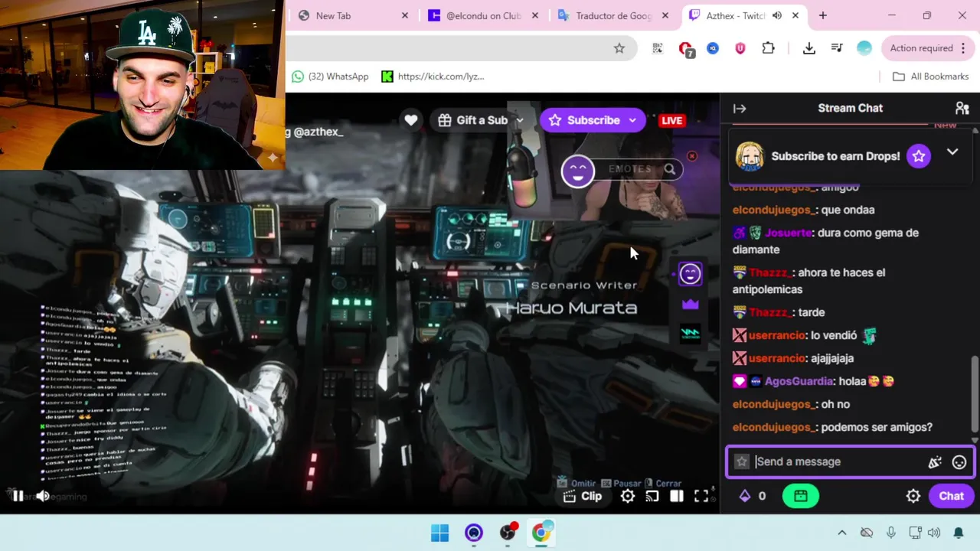This screenshot has width=980, height=551.
Task: Open the chat community users icon
Action: pos(962,108)
